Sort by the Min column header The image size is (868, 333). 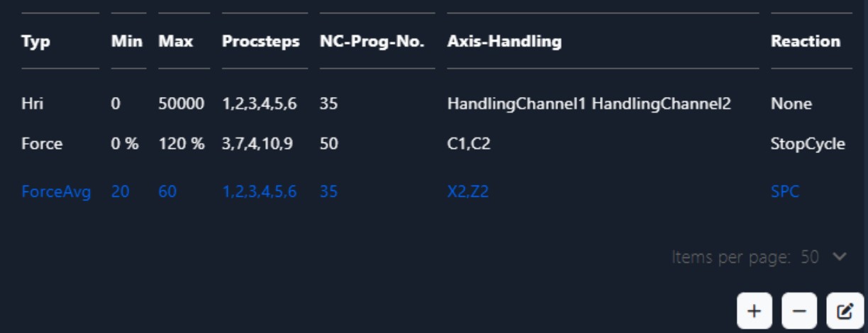click(x=128, y=42)
